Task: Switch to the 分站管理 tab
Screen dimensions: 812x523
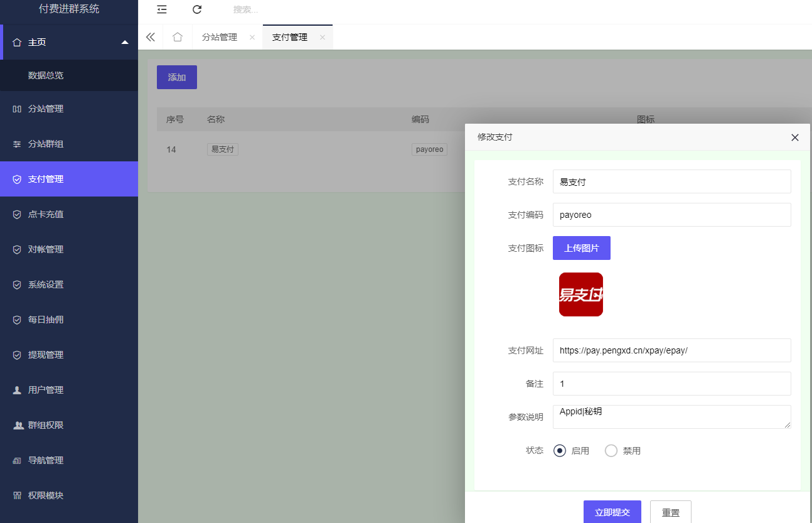Action: coord(220,37)
